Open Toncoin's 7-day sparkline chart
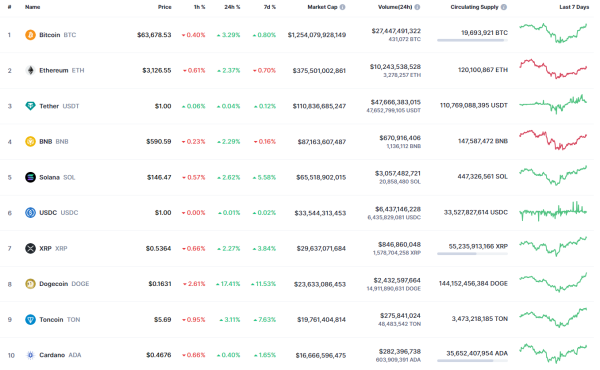Screen dimensions: 600x370 point(553,318)
